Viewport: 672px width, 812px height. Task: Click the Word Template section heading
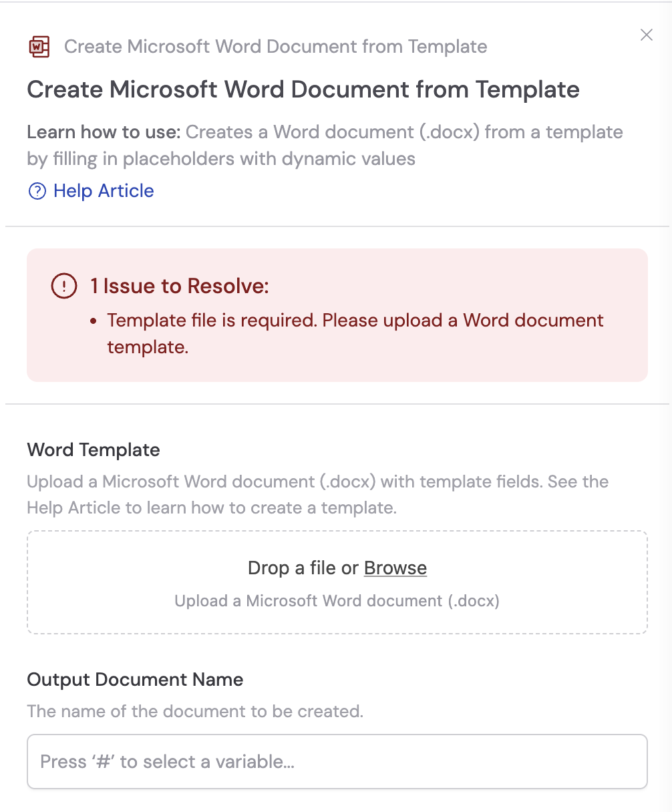click(x=93, y=450)
